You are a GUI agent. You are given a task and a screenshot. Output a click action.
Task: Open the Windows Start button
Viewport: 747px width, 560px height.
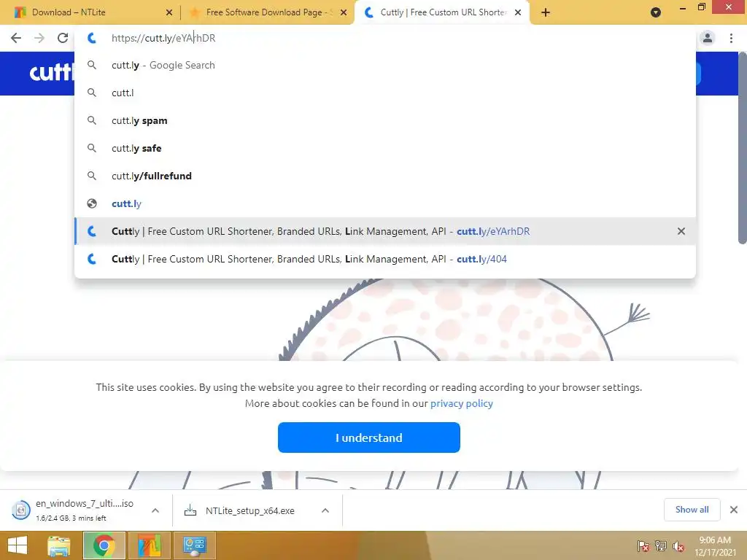pos(18,545)
